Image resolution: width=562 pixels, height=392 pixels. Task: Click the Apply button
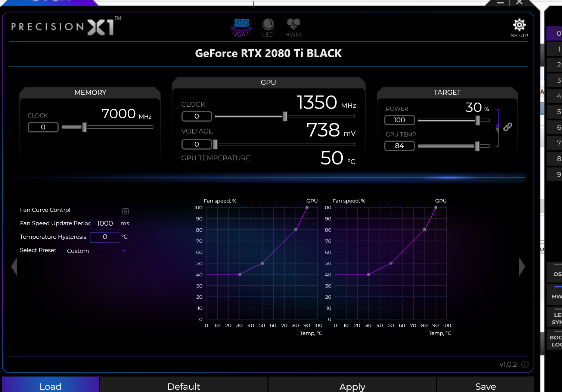point(352,385)
